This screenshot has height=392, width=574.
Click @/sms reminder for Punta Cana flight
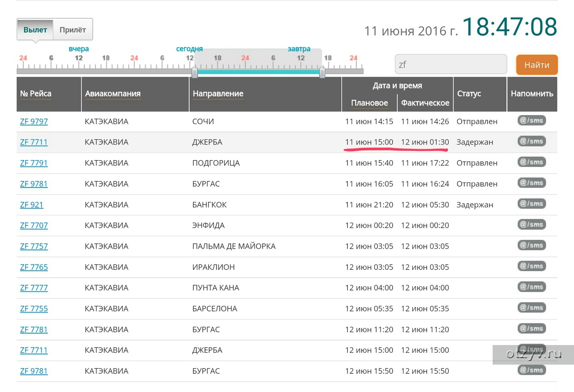[531, 287]
